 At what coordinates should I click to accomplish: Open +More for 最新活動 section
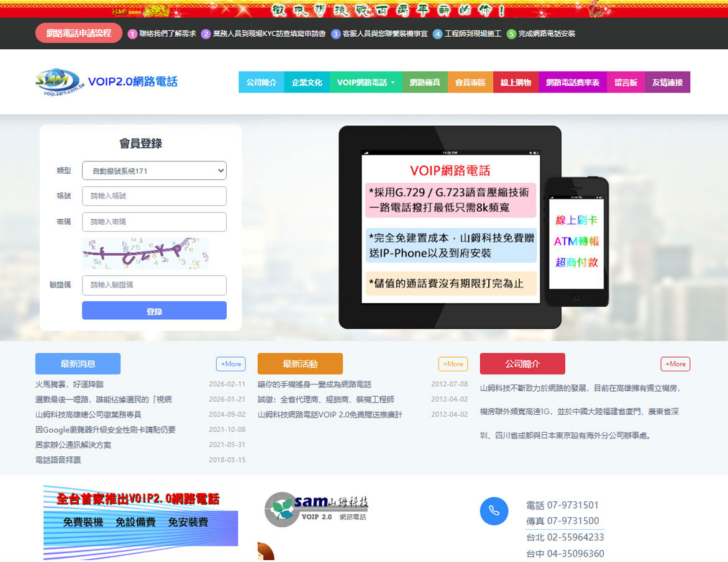453,364
